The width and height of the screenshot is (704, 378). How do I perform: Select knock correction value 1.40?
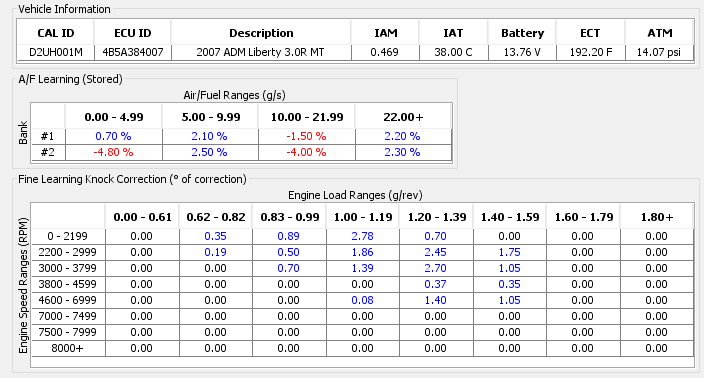pos(436,300)
